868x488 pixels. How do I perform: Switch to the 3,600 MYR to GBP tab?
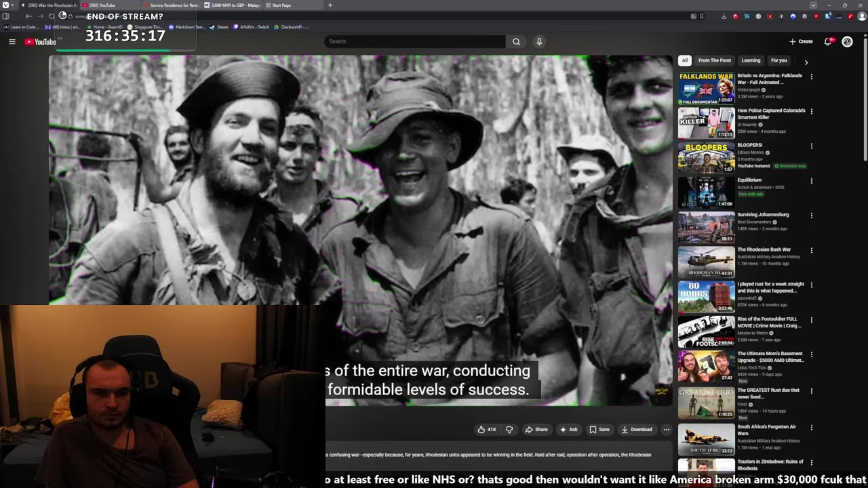pyautogui.click(x=232, y=5)
